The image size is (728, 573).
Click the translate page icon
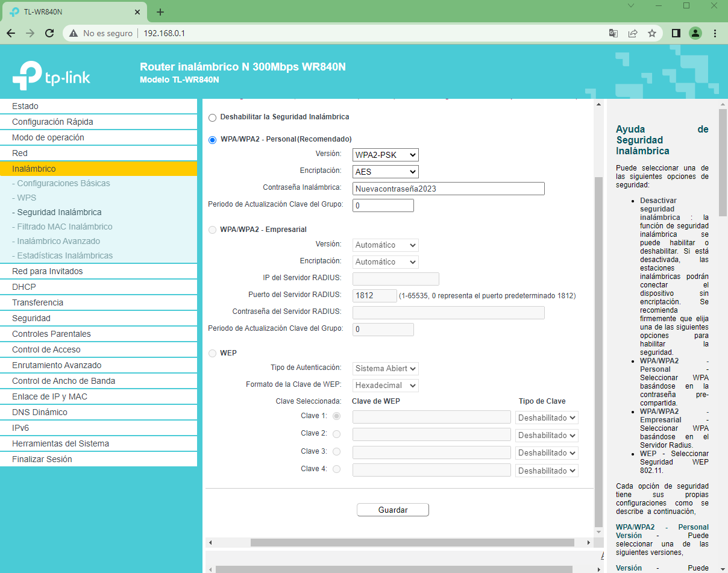pos(613,33)
